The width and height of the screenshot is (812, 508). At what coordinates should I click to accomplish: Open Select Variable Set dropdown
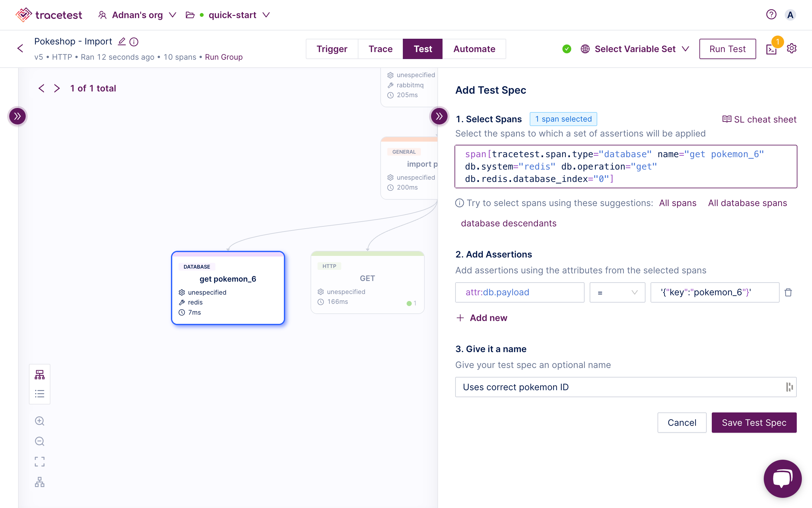pos(635,49)
